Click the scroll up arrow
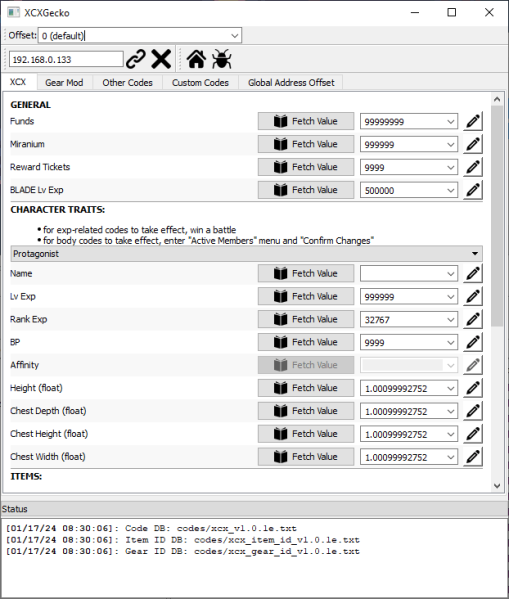 497,99
